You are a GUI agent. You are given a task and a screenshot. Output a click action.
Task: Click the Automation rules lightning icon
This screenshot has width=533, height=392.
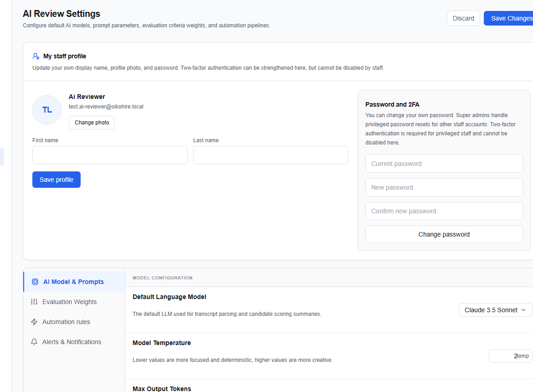tap(34, 322)
